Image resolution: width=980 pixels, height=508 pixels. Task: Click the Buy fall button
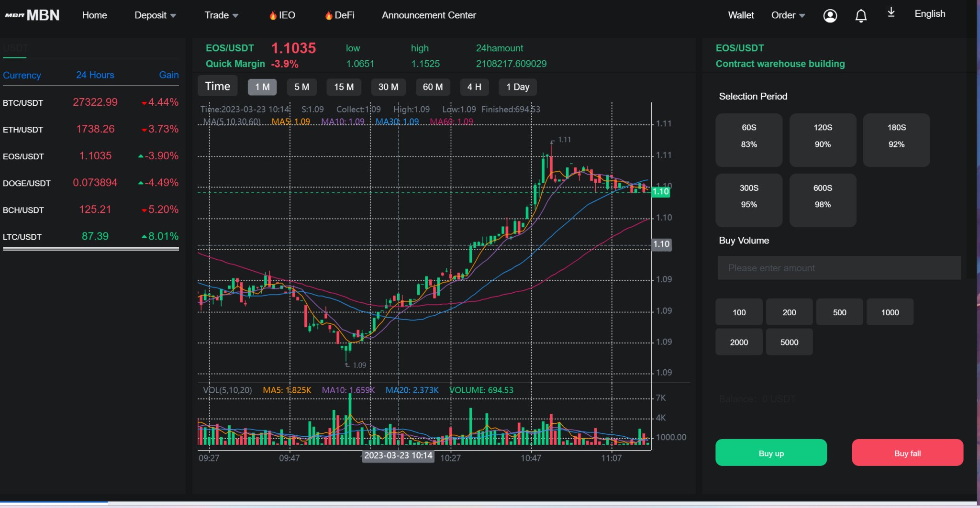908,453
